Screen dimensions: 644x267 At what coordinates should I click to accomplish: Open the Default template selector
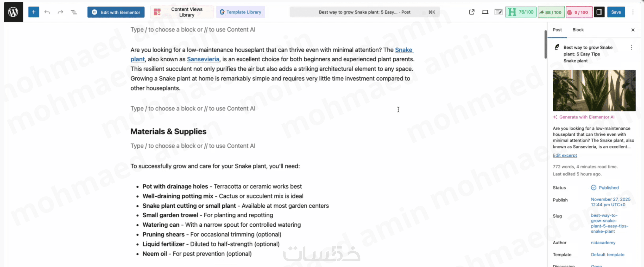point(607,255)
